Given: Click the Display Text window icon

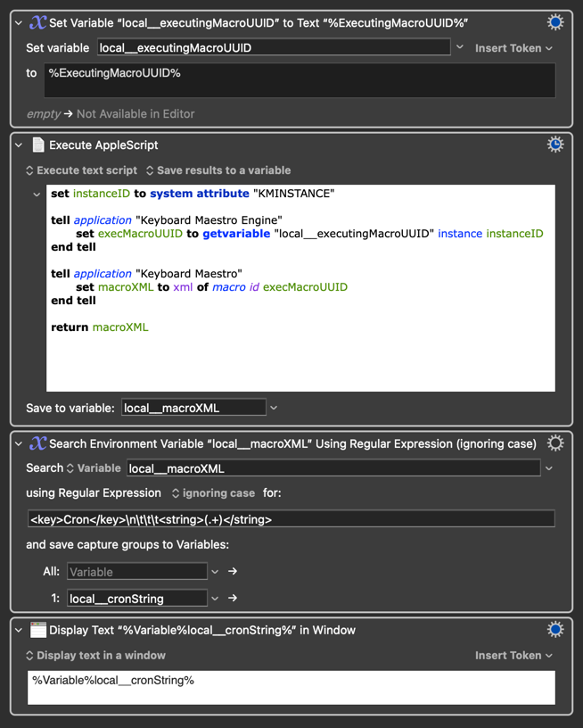Looking at the screenshot, I should point(38,630).
